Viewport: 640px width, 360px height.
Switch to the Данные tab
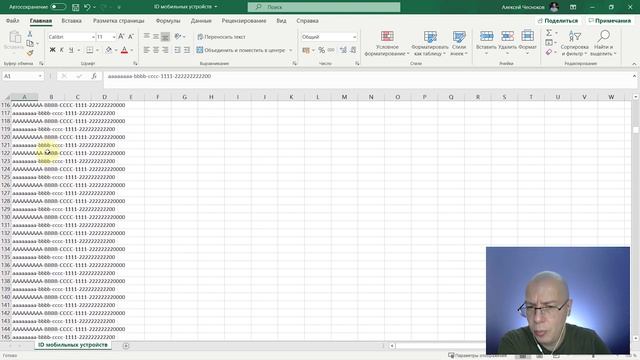[x=201, y=20]
